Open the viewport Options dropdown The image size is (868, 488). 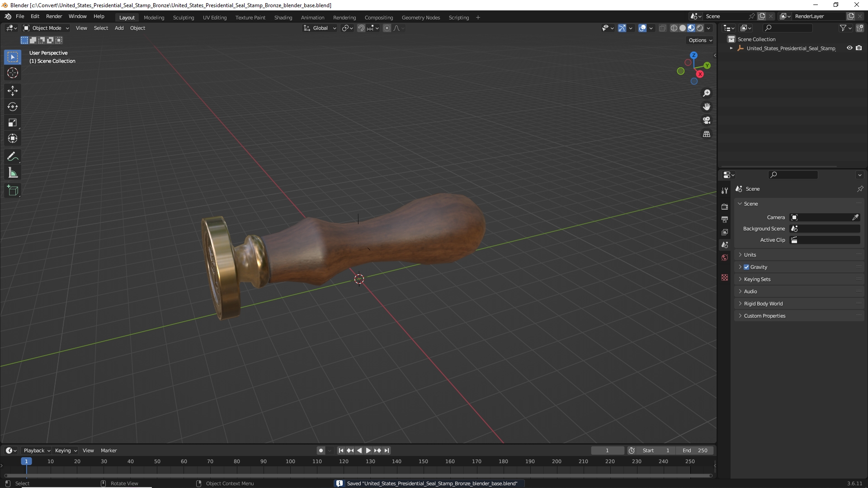pos(700,40)
